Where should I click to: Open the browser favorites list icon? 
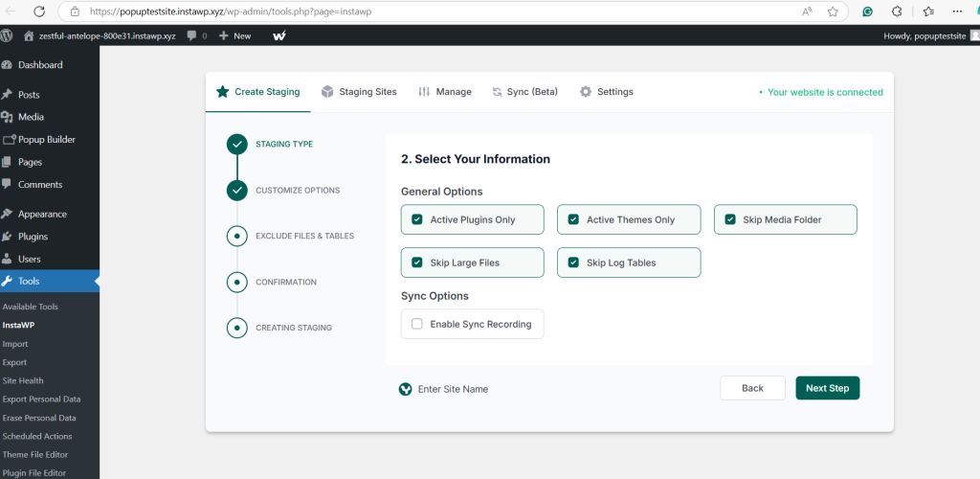click(928, 11)
